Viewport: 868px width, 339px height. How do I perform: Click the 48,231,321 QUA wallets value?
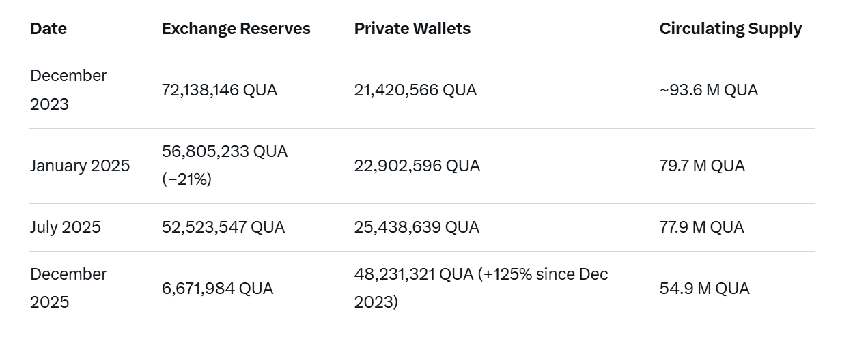click(x=413, y=274)
